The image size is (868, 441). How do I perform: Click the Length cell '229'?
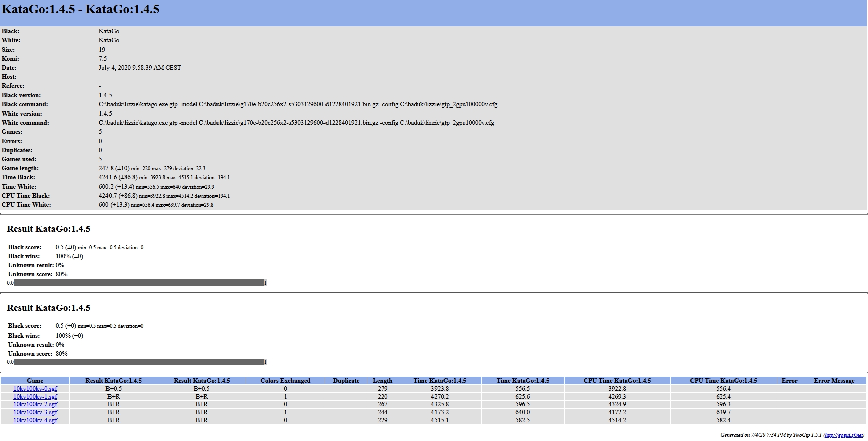pyautogui.click(x=383, y=420)
